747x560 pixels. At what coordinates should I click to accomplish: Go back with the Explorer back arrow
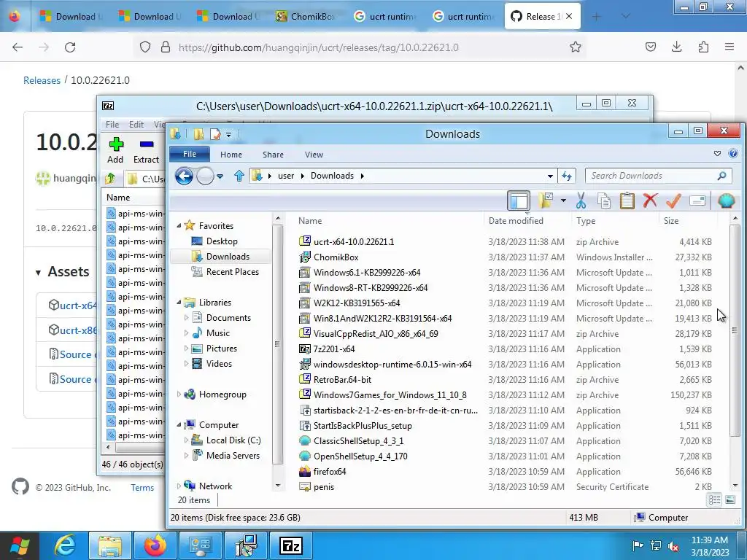coord(184,176)
